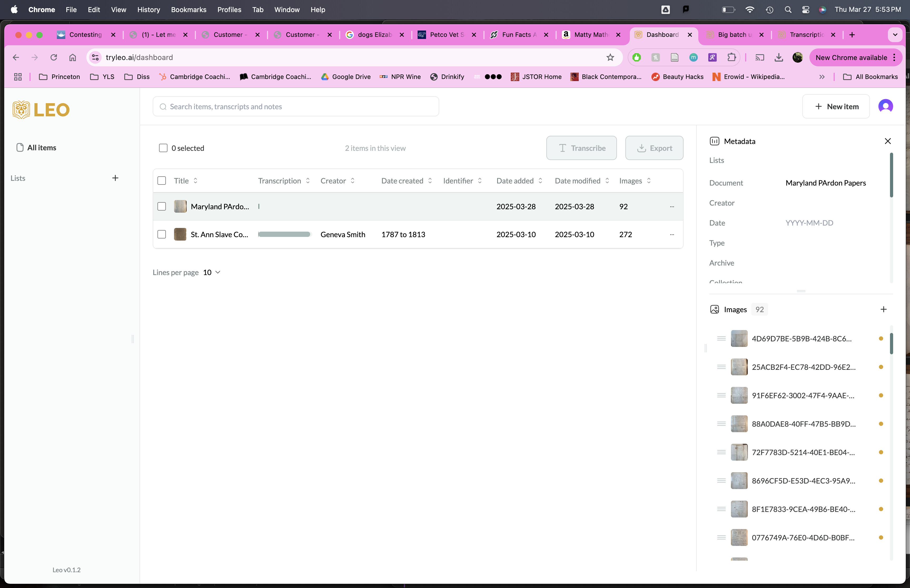The image size is (910, 588).
Task: Add an image using the Images plus icon
Action: (883, 309)
